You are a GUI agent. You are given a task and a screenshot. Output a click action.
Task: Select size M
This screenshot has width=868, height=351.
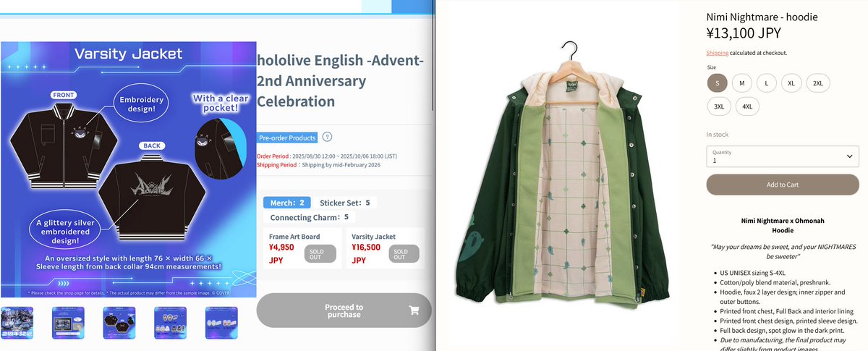click(x=741, y=83)
